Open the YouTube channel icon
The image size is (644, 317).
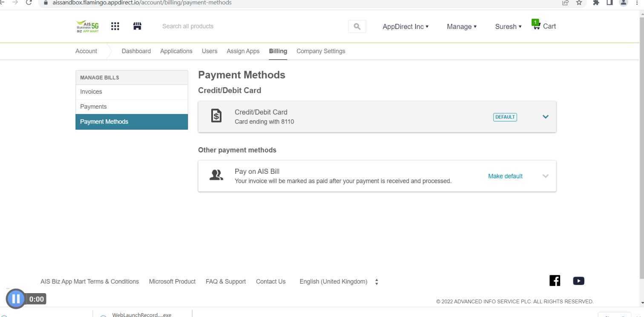pos(578,280)
